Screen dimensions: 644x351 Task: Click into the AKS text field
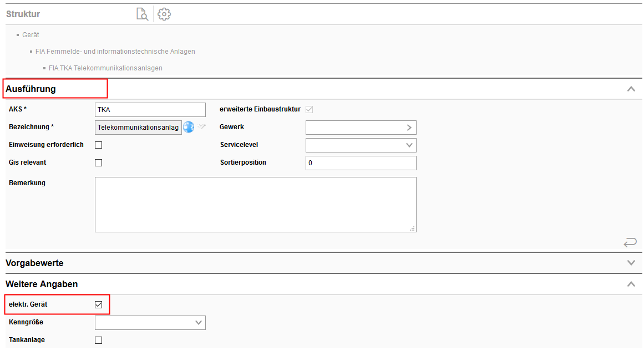pyautogui.click(x=150, y=110)
